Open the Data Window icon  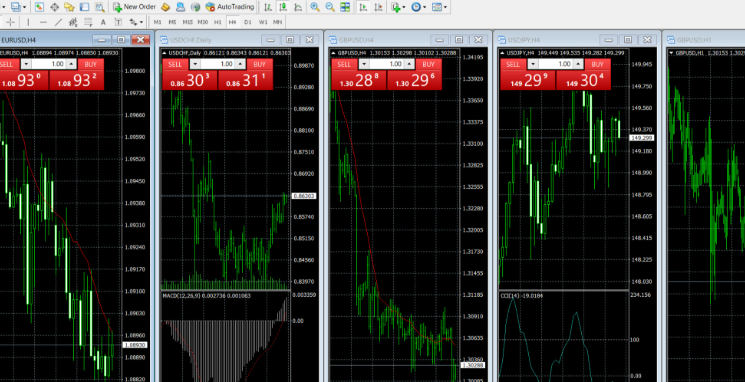click(x=54, y=7)
